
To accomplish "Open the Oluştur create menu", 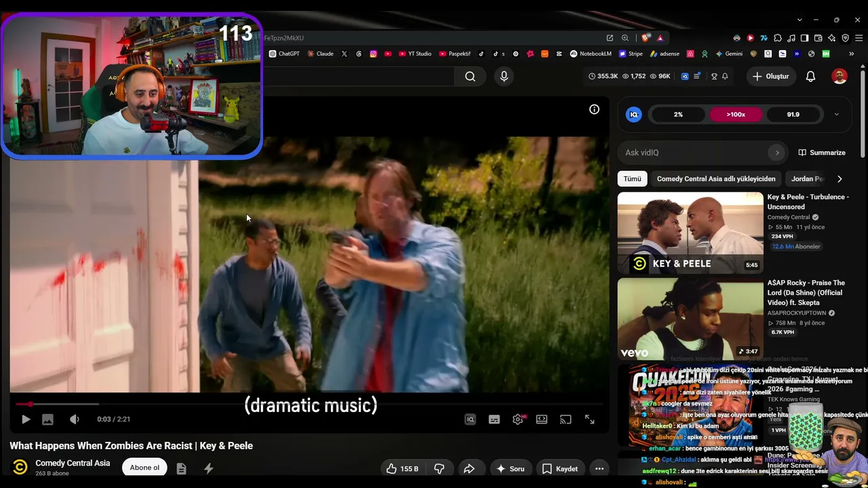I will 770,77.
